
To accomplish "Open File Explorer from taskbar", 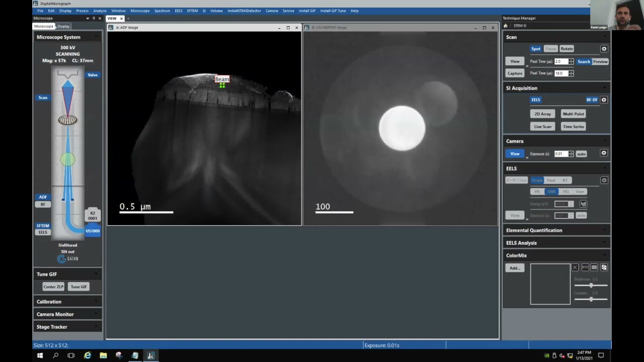I will (103, 355).
